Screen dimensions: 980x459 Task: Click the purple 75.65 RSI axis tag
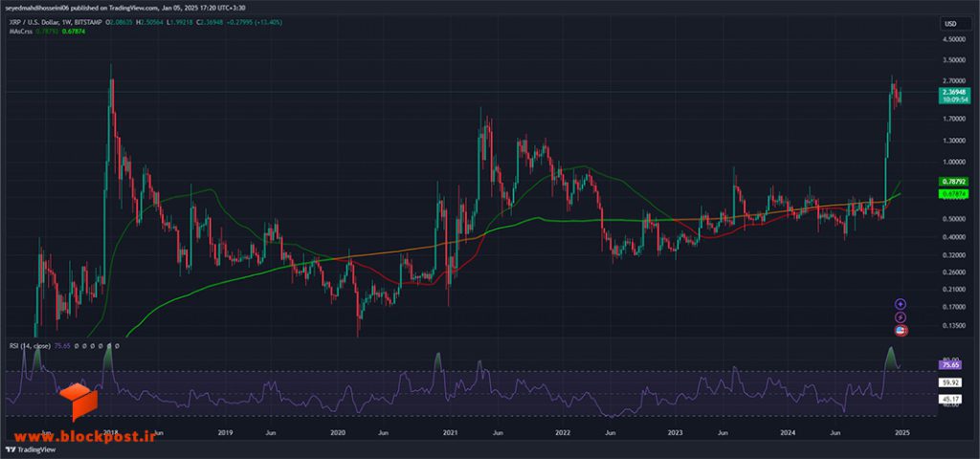[x=950, y=365]
